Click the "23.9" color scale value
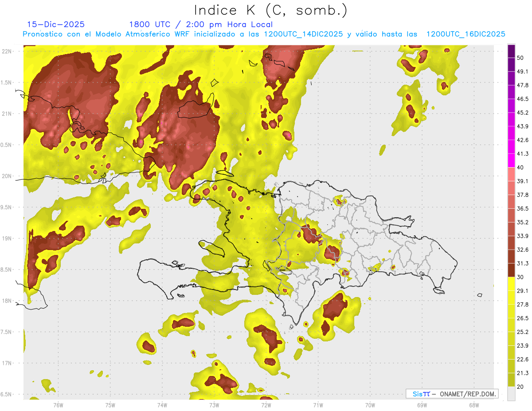 click(x=523, y=346)
